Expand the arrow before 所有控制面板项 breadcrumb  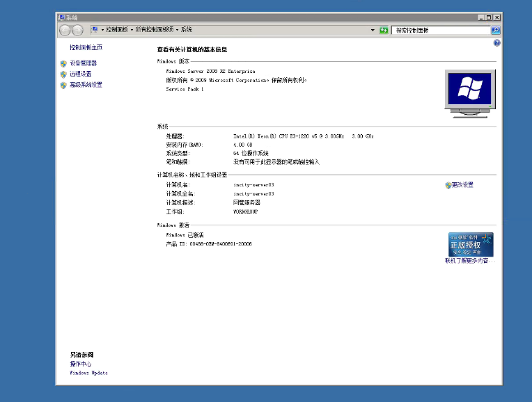132,30
